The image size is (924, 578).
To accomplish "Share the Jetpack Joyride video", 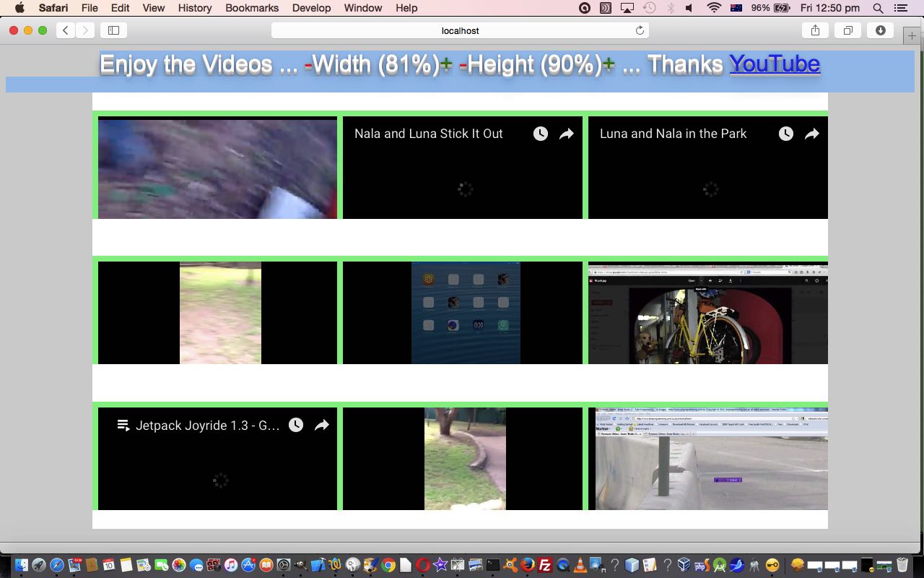I will tap(322, 425).
